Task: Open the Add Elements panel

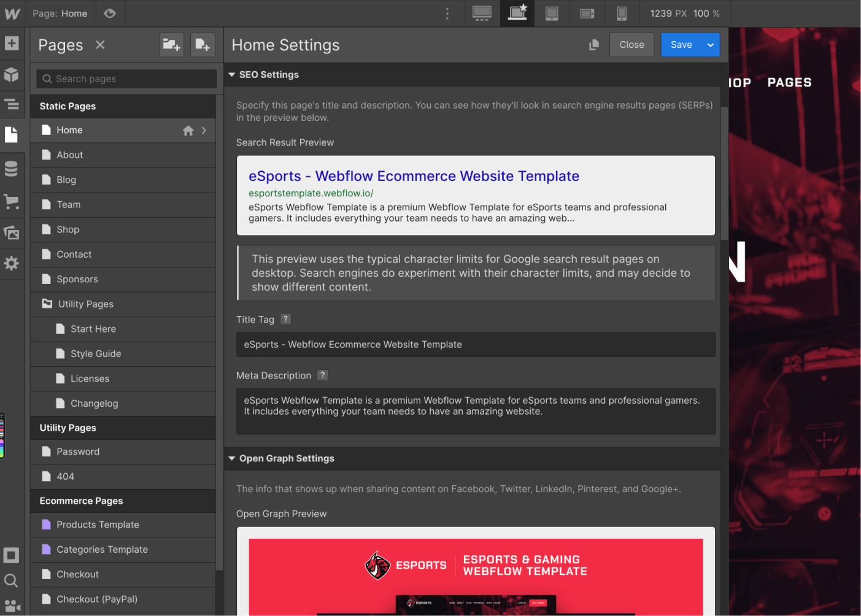Action: [12, 44]
